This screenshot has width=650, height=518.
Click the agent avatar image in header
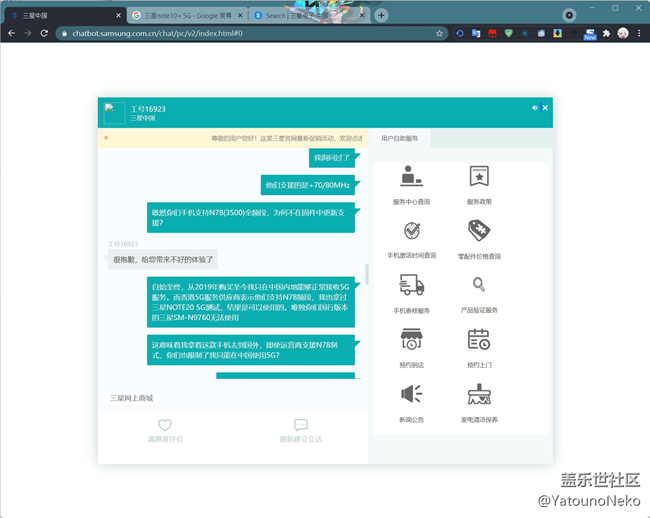click(x=114, y=113)
